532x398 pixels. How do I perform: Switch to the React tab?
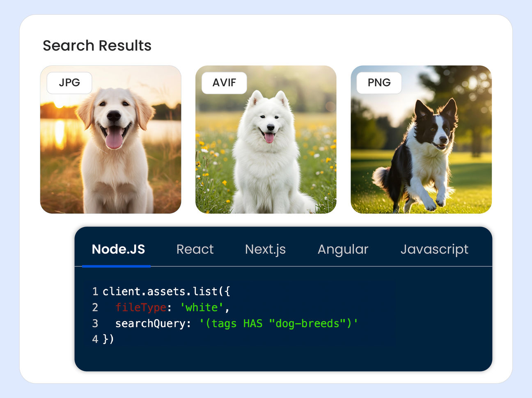195,249
